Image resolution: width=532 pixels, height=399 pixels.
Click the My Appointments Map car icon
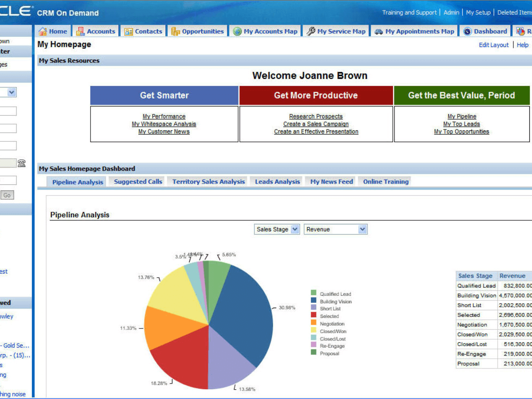pos(379,31)
